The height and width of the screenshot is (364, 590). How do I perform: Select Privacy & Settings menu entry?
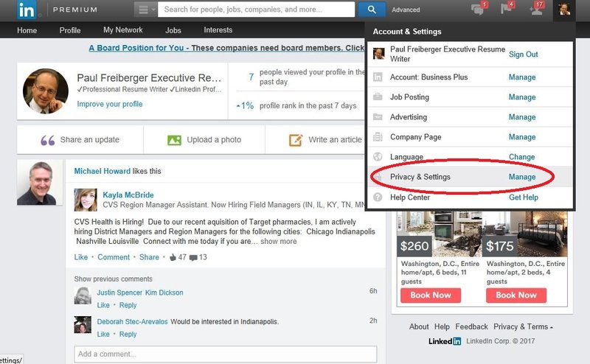470,177
